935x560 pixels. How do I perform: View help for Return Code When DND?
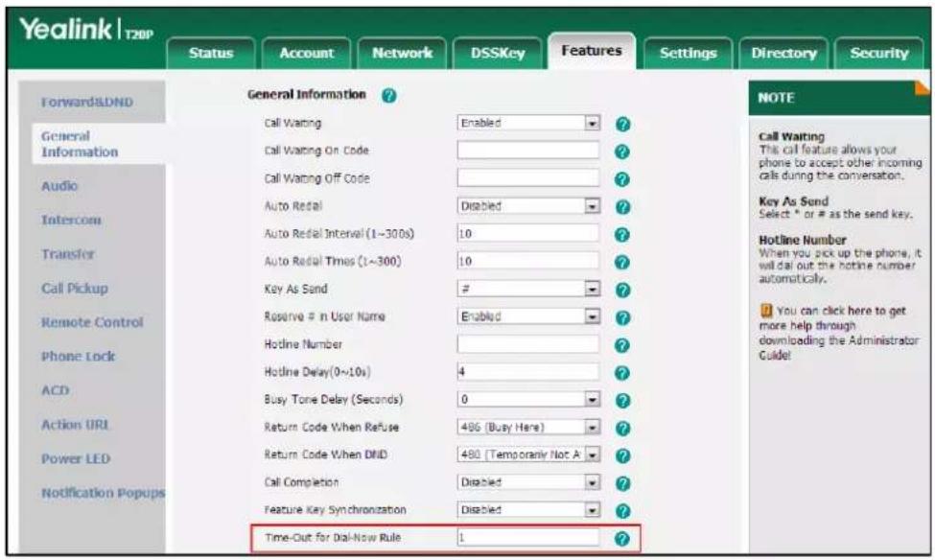click(622, 455)
